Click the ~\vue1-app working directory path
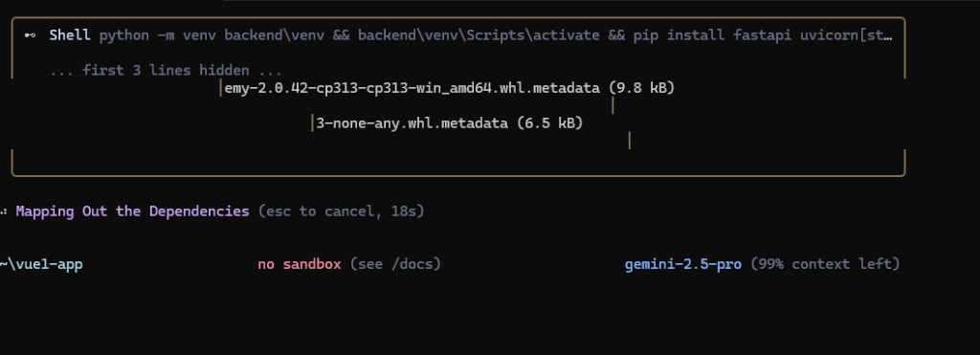 pyautogui.click(x=41, y=264)
